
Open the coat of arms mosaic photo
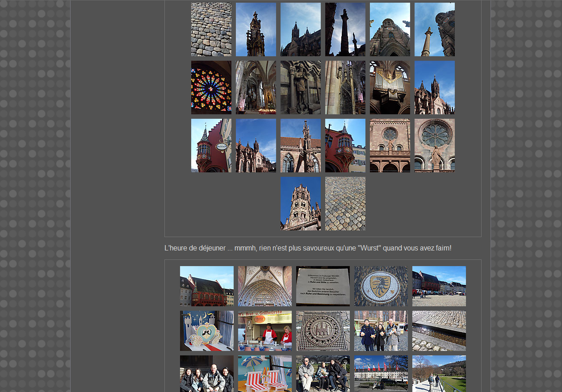[x=381, y=286]
